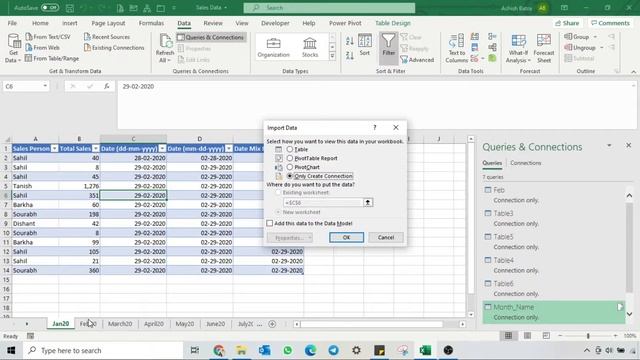
Task: Switch to Page Layout view icon
Action: point(527,336)
